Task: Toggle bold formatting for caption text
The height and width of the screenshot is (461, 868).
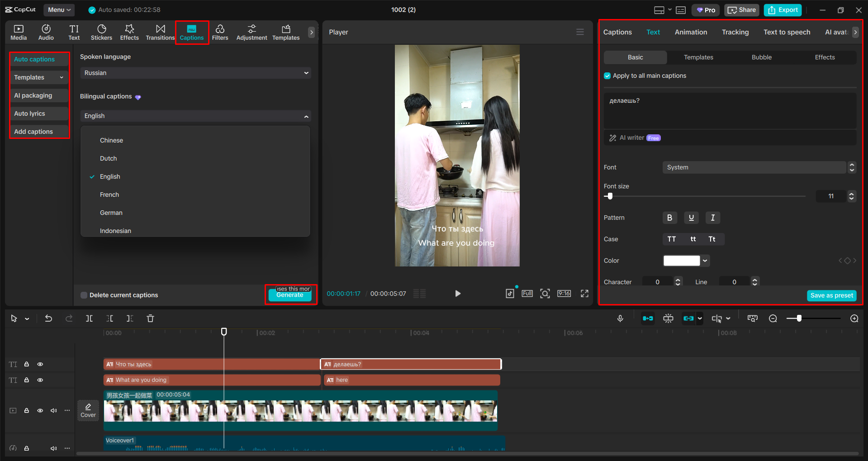Action: tap(669, 218)
